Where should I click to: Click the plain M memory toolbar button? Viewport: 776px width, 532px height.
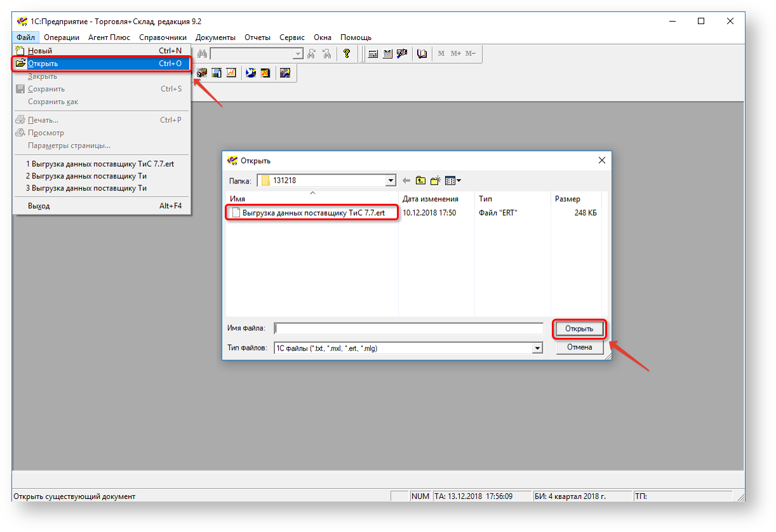[x=441, y=54]
